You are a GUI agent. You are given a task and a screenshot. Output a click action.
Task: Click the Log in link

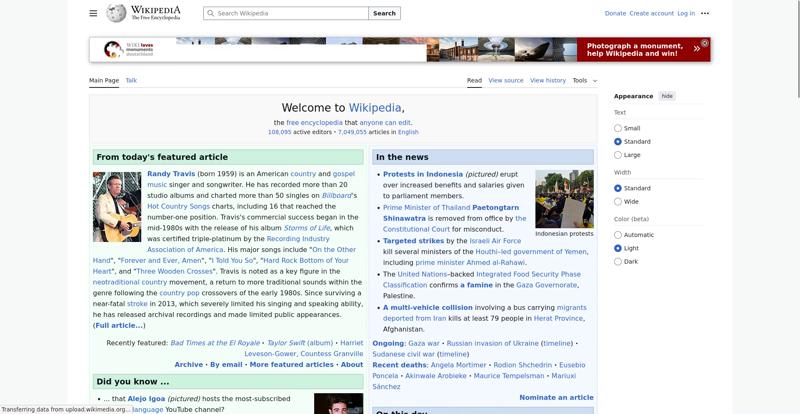pos(686,13)
